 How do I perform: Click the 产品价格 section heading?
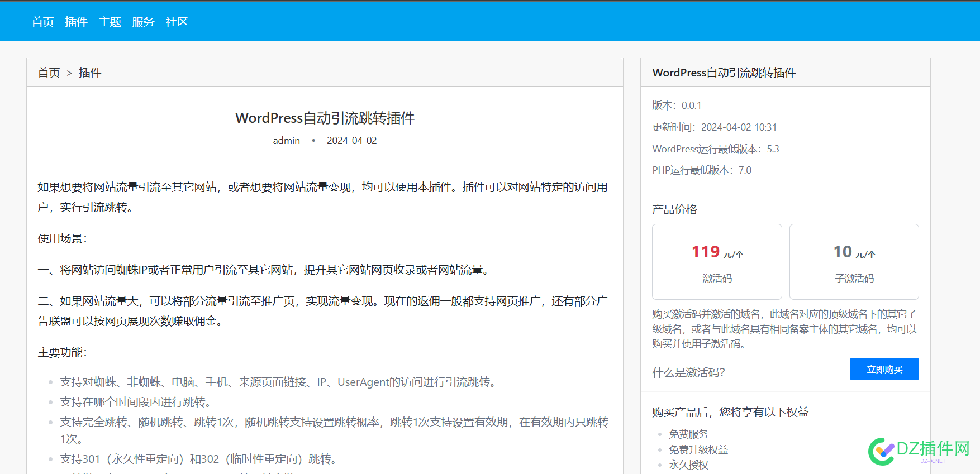(674, 209)
